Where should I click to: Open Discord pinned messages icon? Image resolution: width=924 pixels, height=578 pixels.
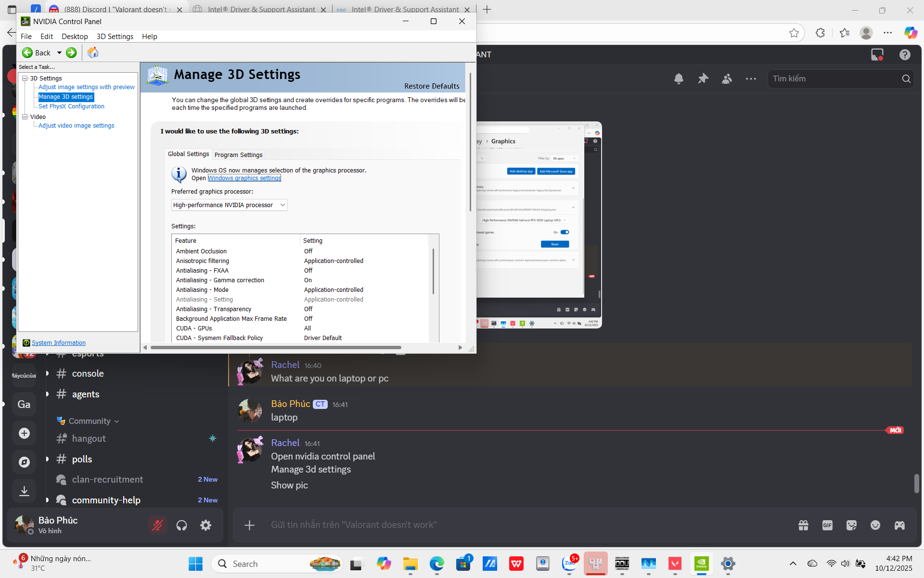click(x=703, y=79)
